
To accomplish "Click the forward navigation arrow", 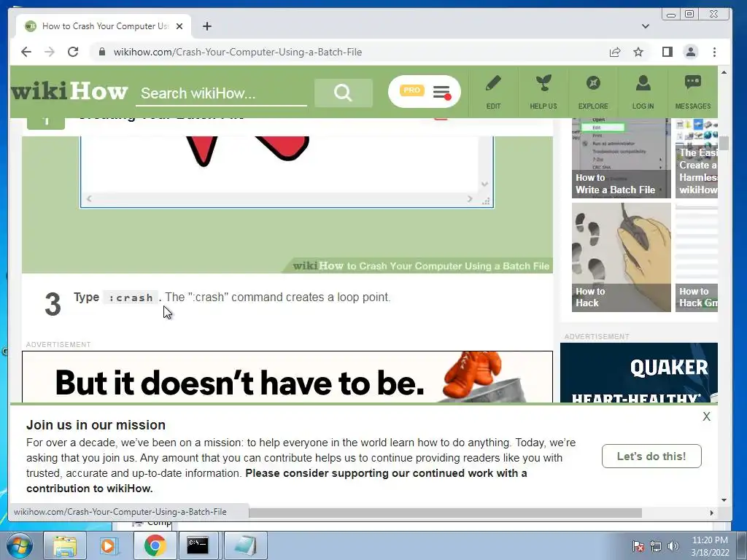I will [50, 52].
